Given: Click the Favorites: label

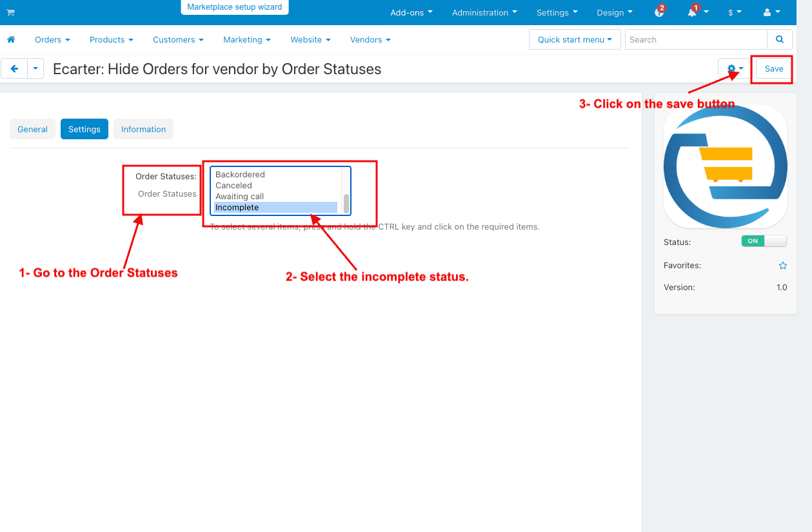Looking at the screenshot, I should (682, 265).
